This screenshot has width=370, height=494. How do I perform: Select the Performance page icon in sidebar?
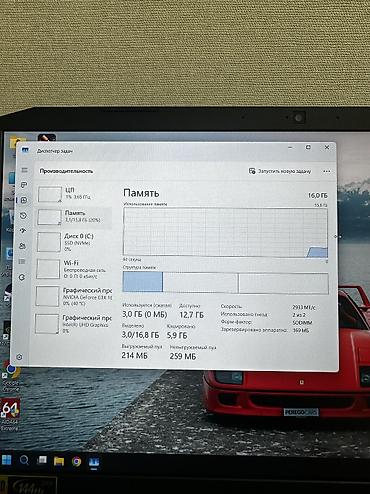click(24, 200)
